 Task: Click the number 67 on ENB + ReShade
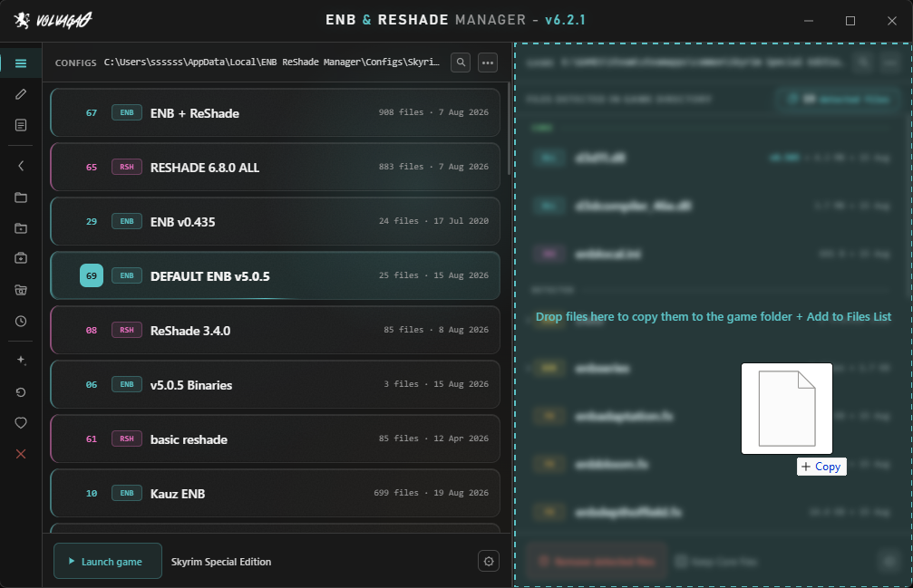(92, 113)
